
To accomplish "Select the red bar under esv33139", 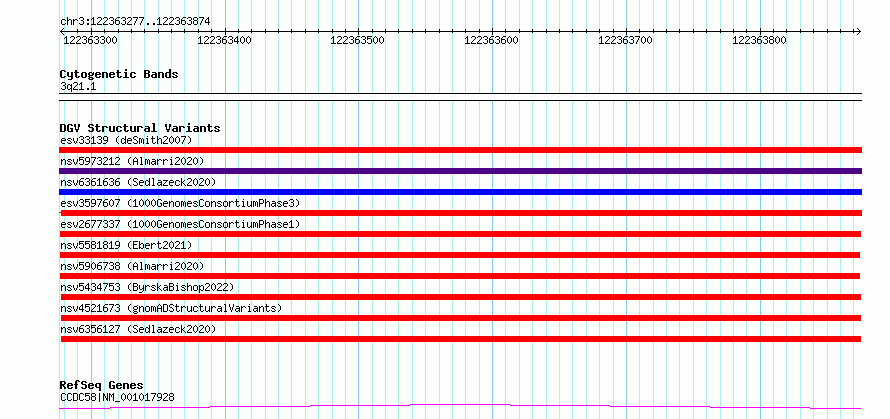I will pos(460,150).
